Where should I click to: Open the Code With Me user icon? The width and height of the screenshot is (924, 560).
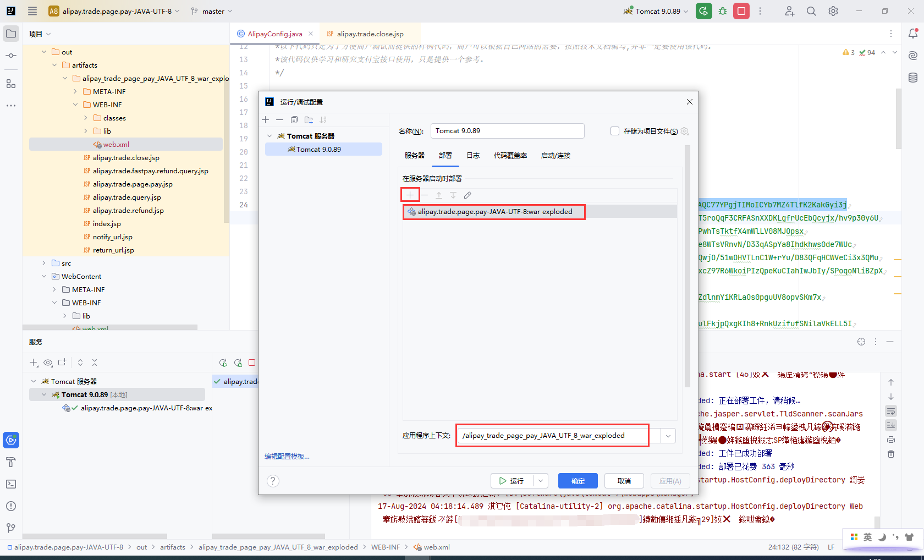tap(790, 11)
